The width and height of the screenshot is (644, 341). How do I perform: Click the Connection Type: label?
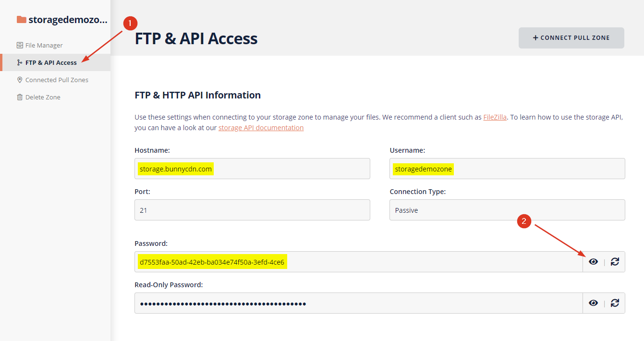[x=418, y=192]
